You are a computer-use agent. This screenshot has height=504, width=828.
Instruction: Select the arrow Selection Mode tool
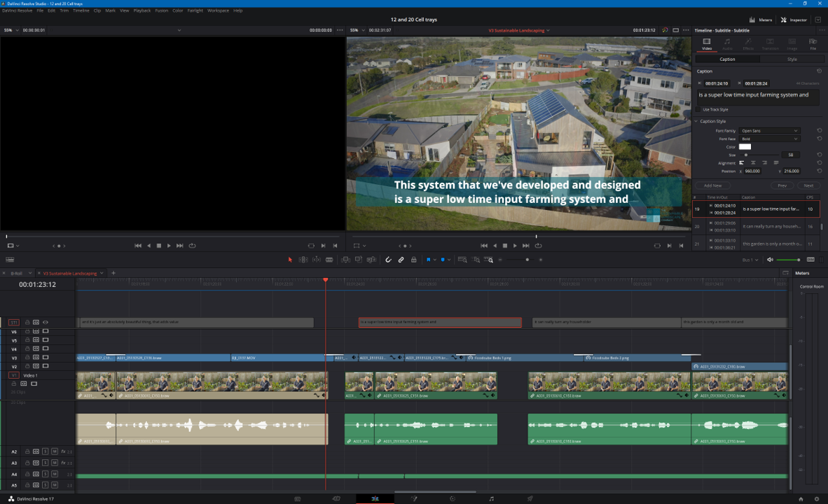(x=290, y=260)
